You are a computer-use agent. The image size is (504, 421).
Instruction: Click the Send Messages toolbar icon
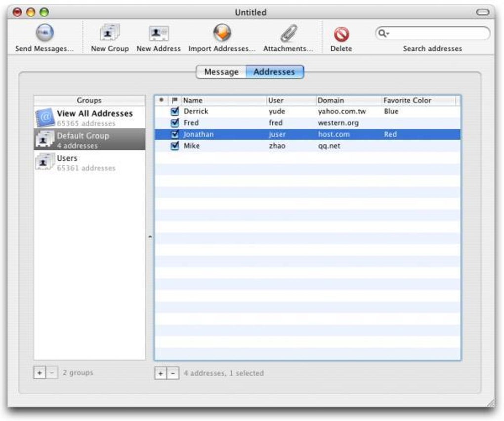[x=44, y=33]
